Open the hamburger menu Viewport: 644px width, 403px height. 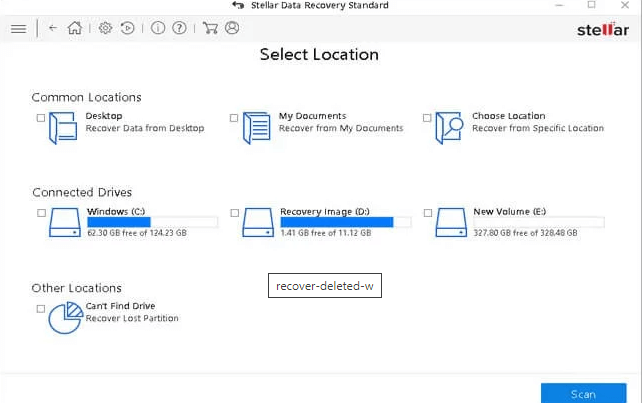(18, 29)
